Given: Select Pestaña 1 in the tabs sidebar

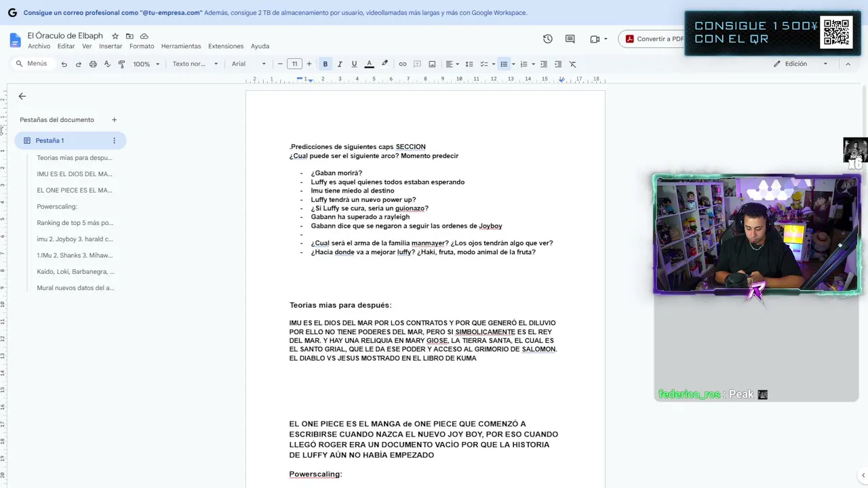Looking at the screenshot, I should pyautogui.click(x=71, y=141).
